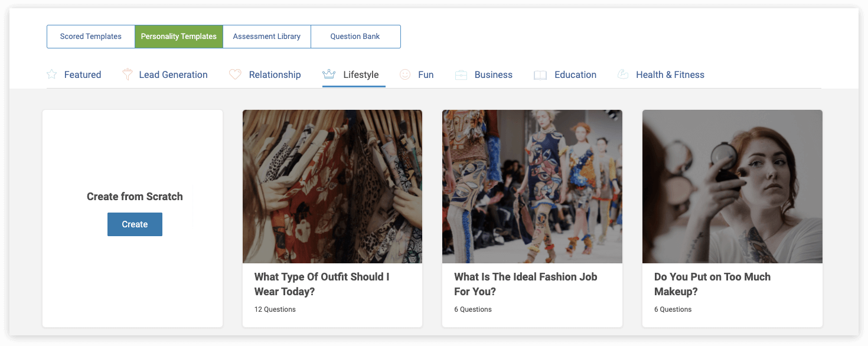
Task: Click the heart icon next to Relationship
Action: pos(235,74)
